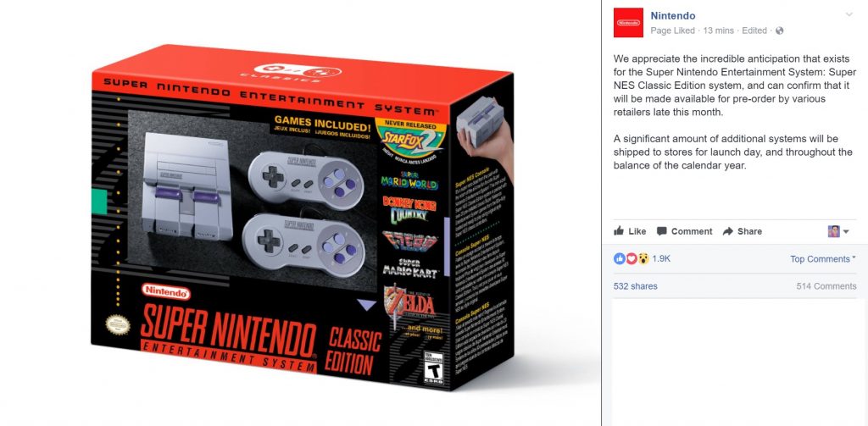Click the blue Like reaction icon
The height and width of the screenshot is (426, 868).
pyautogui.click(x=620, y=258)
